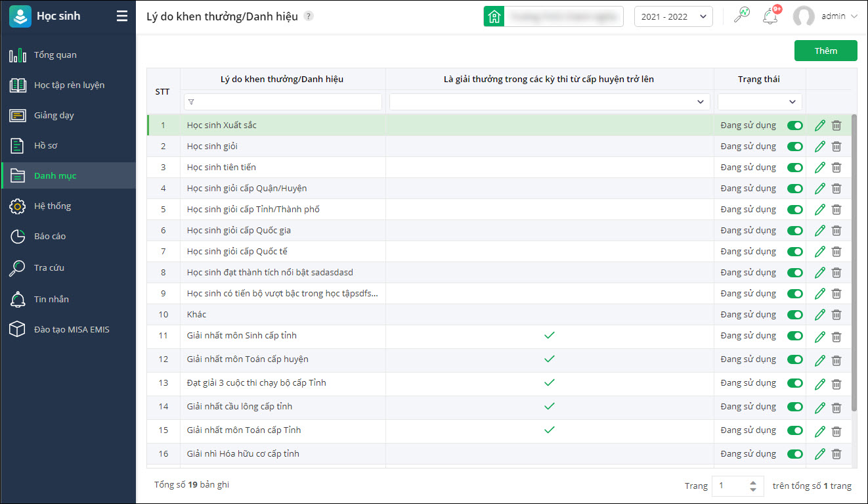The image size is (868, 504).
Task: Delete Giải nhất môn Toán cấp Tỉnh row
Action: (x=836, y=432)
